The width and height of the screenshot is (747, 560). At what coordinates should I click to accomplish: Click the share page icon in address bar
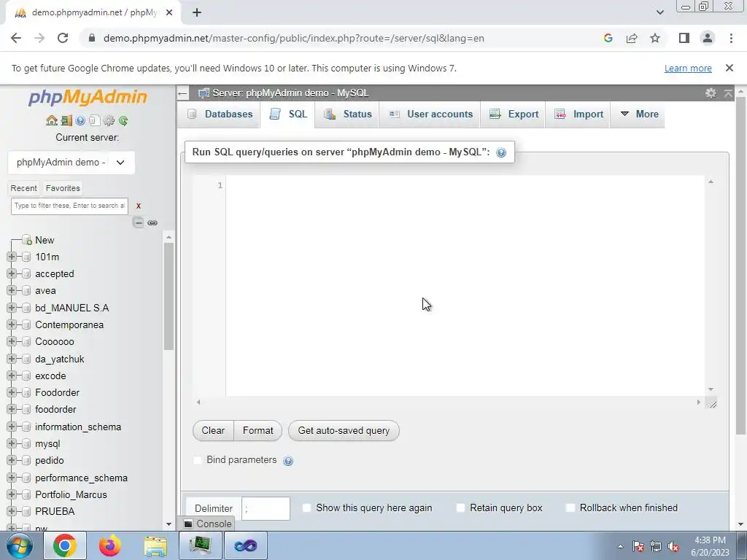coord(632,38)
